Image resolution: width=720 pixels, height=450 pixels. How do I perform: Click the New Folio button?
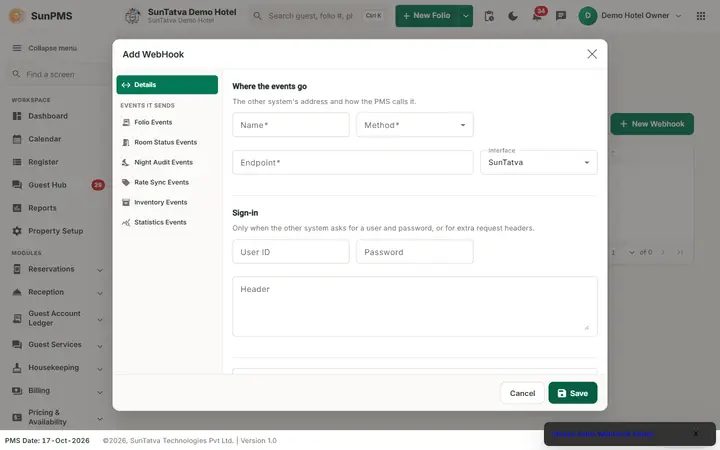[427, 16]
